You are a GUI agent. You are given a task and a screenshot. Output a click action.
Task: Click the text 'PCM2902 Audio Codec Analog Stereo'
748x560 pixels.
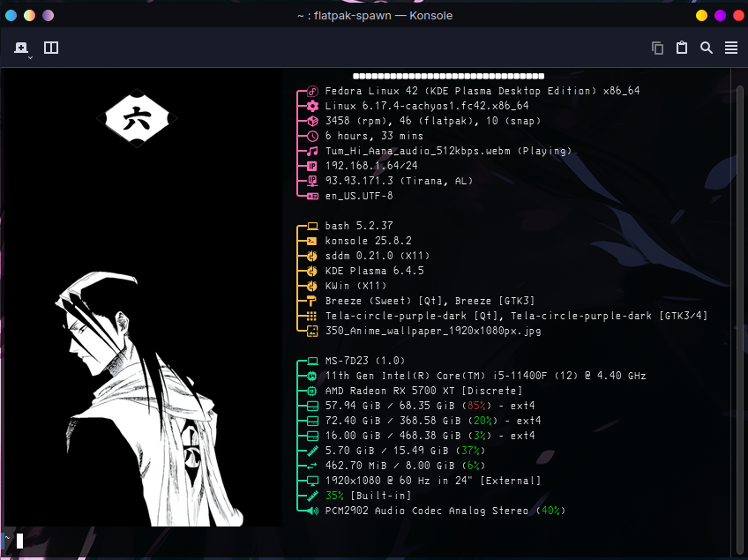(x=427, y=511)
